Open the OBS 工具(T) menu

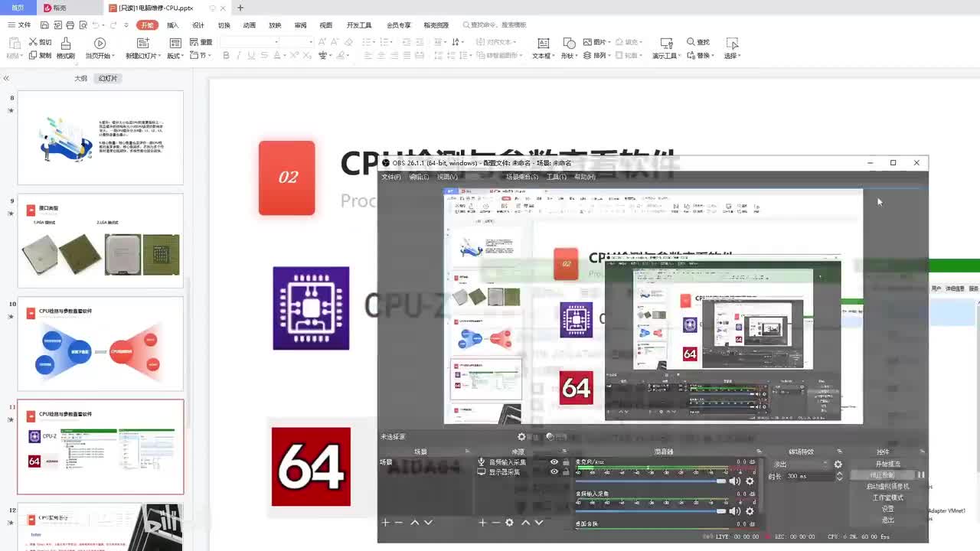(x=556, y=177)
